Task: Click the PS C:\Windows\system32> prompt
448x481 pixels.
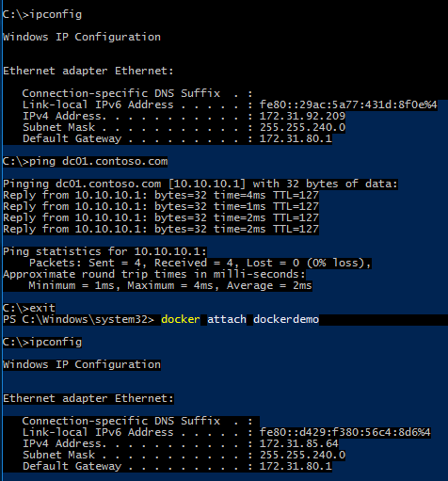Action: pyautogui.click(x=78, y=319)
